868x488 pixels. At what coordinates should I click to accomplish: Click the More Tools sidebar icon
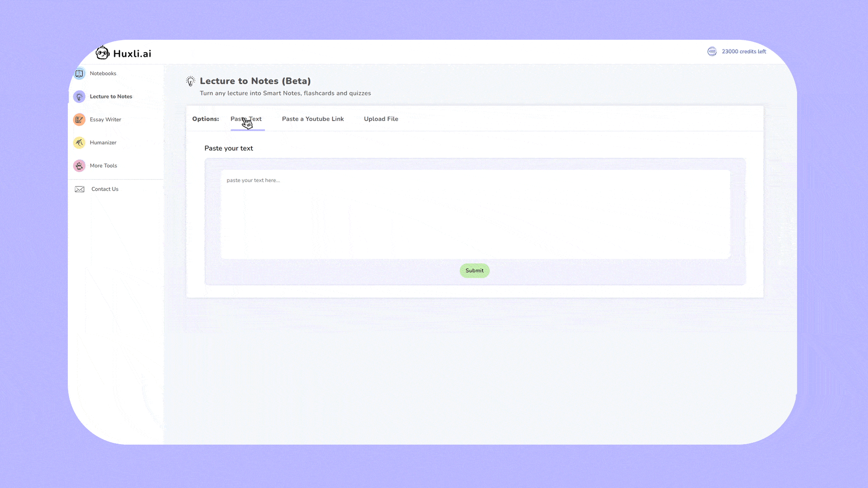tap(79, 165)
